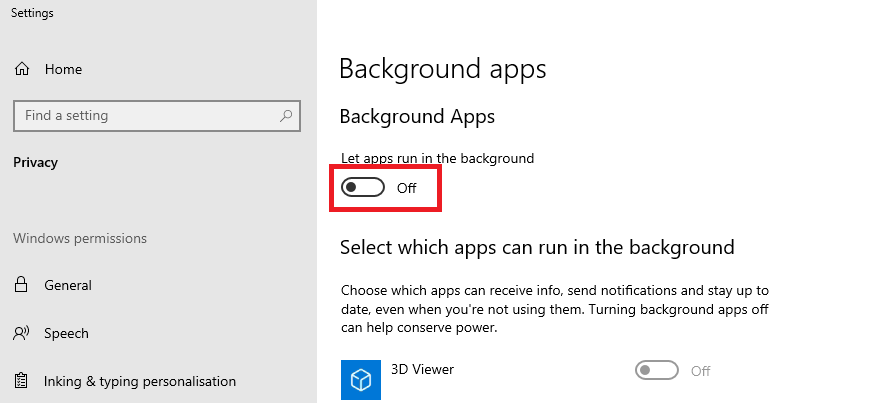
Task: Toggle Let apps run in the background
Action: tap(363, 188)
